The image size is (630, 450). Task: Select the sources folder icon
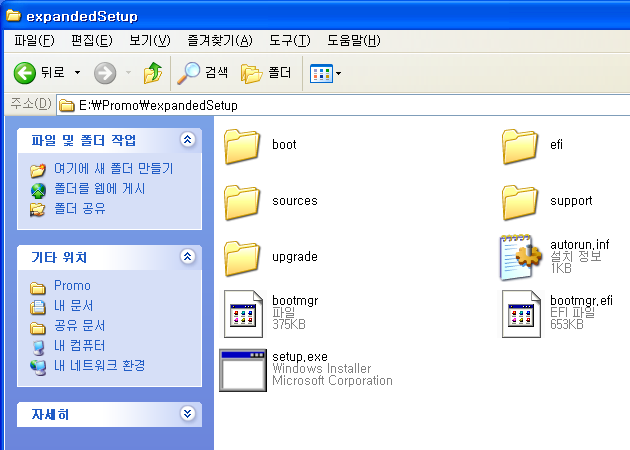point(242,202)
